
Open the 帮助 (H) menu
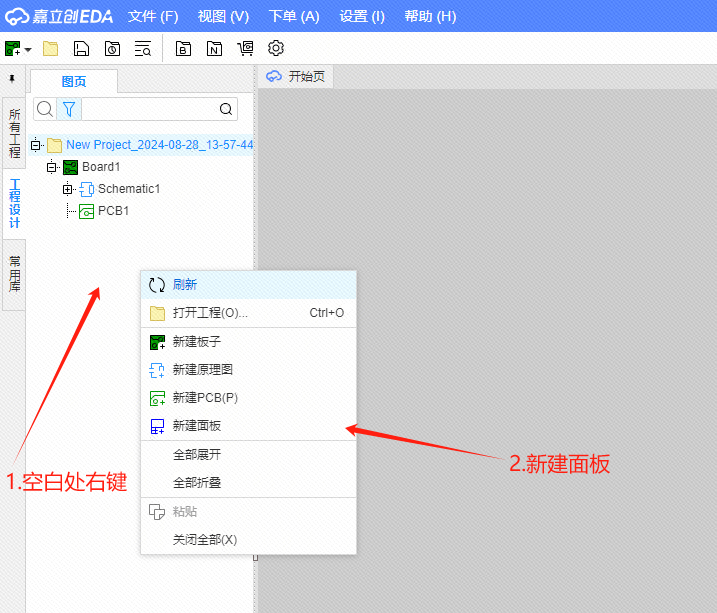[430, 16]
